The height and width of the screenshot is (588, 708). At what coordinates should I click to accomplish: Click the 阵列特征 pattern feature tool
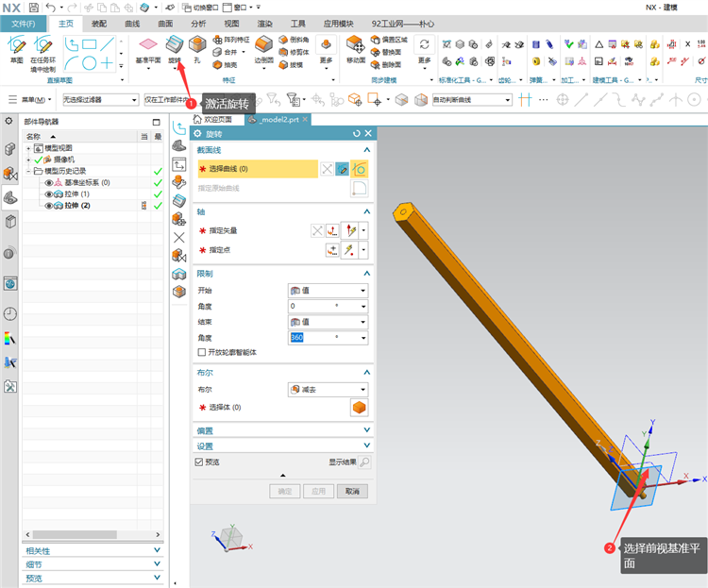(x=231, y=40)
